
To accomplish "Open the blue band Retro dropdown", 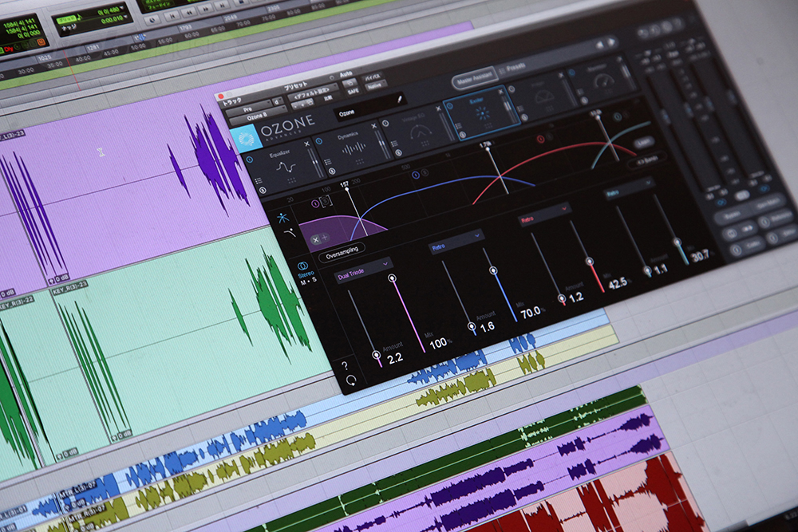I will (456, 240).
